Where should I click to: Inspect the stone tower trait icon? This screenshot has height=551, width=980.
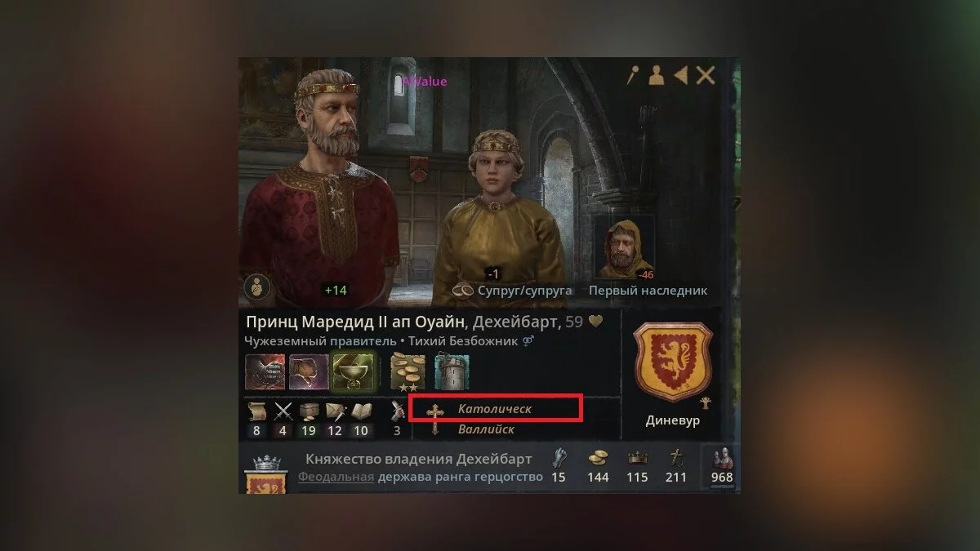pos(452,371)
